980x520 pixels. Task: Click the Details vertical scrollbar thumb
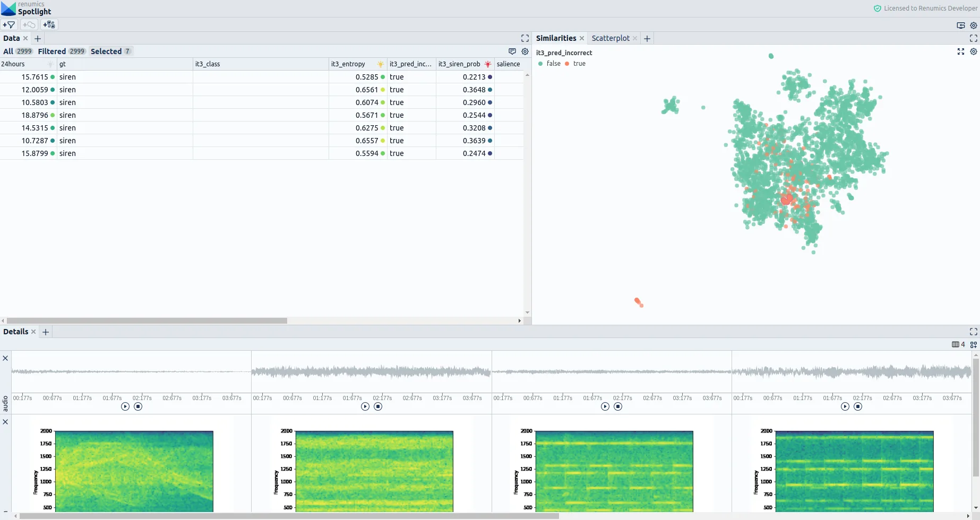tap(976, 417)
